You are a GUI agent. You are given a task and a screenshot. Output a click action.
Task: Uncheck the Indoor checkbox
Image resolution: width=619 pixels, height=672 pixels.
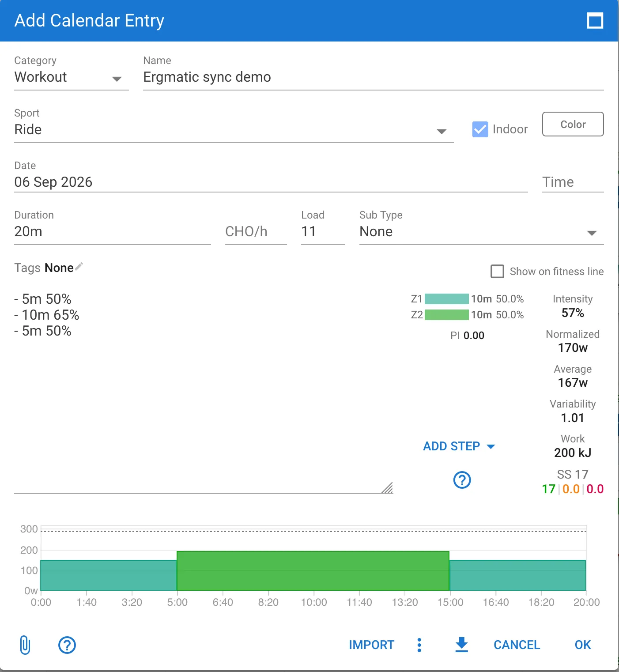(480, 129)
